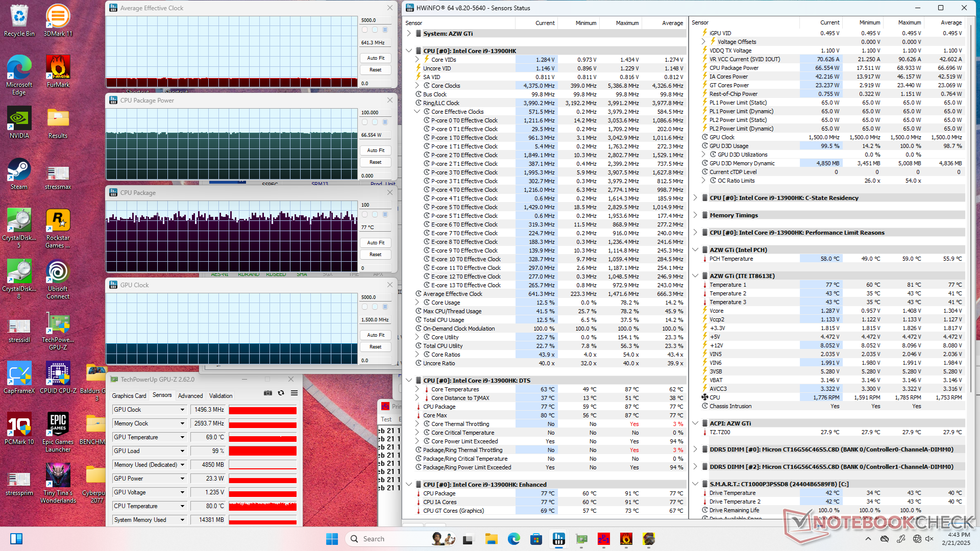Switch to the Graphics Card tab

pyautogui.click(x=129, y=396)
